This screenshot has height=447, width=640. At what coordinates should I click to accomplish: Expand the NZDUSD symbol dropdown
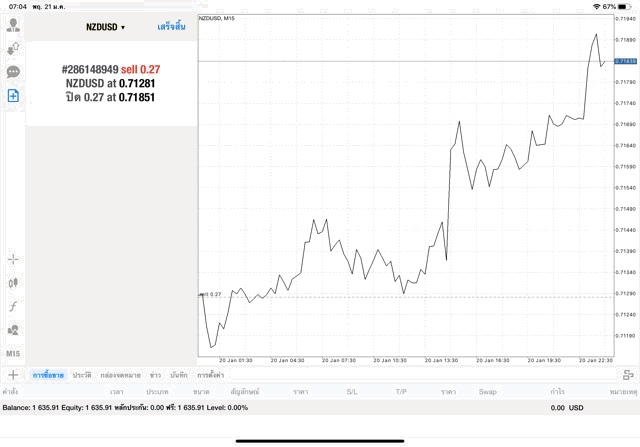105,27
